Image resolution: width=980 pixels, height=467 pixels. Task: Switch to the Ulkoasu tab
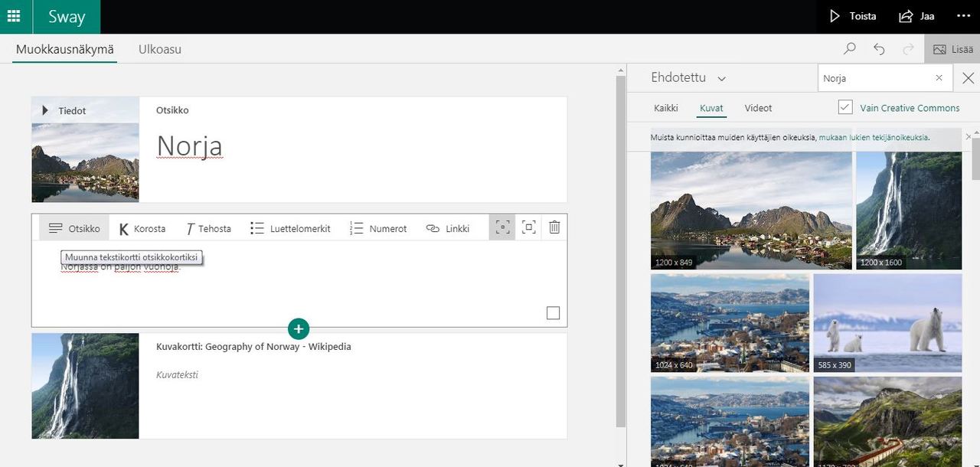tap(159, 49)
